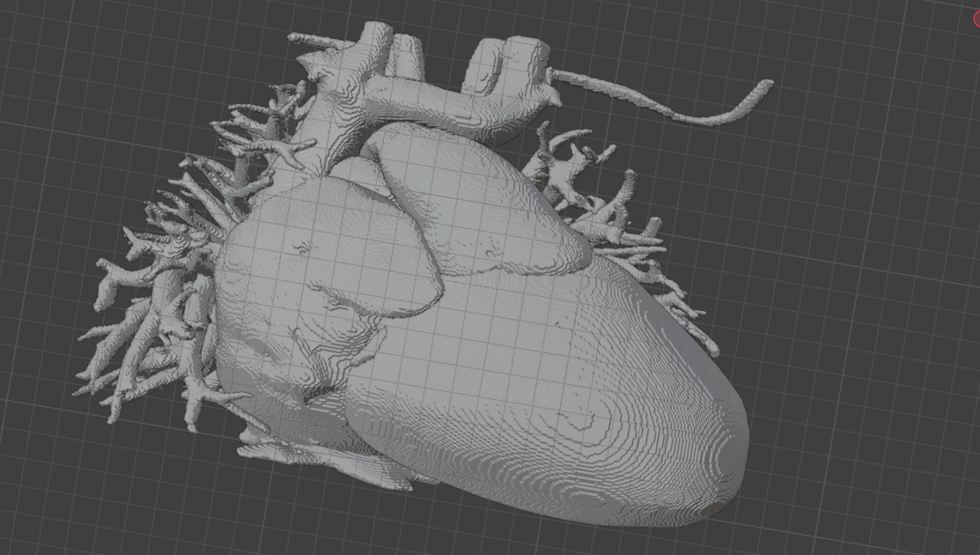Click the small dimple on the left chamber
980x555 pixels.
[304, 249]
